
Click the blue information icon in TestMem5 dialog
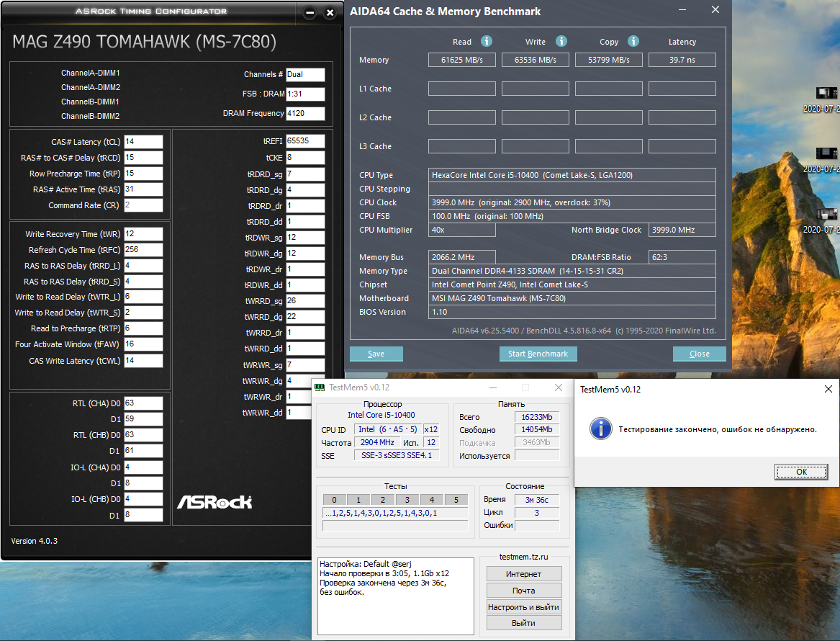pyautogui.click(x=600, y=429)
